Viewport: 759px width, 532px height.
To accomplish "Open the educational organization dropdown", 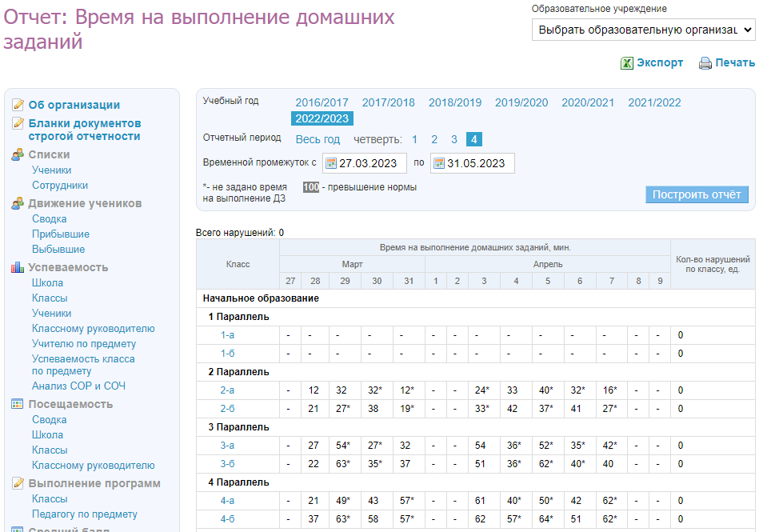I will pyautogui.click(x=643, y=30).
